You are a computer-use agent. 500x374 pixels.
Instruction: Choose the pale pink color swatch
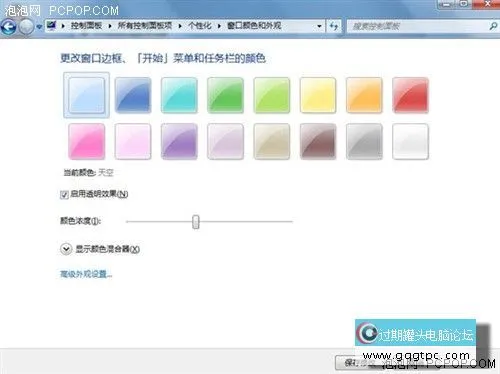[133, 141]
